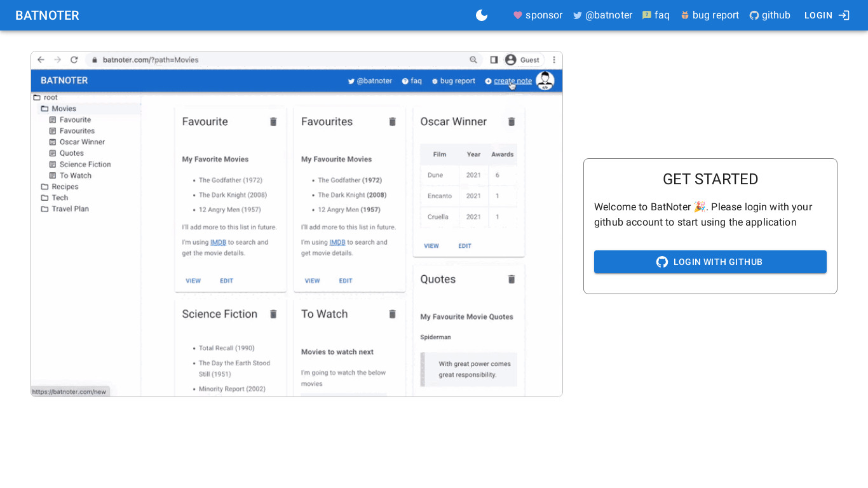Viewport: 868px width, 488px height.
Task: Expand the Recipes folder in the tree
Action: 65,187
